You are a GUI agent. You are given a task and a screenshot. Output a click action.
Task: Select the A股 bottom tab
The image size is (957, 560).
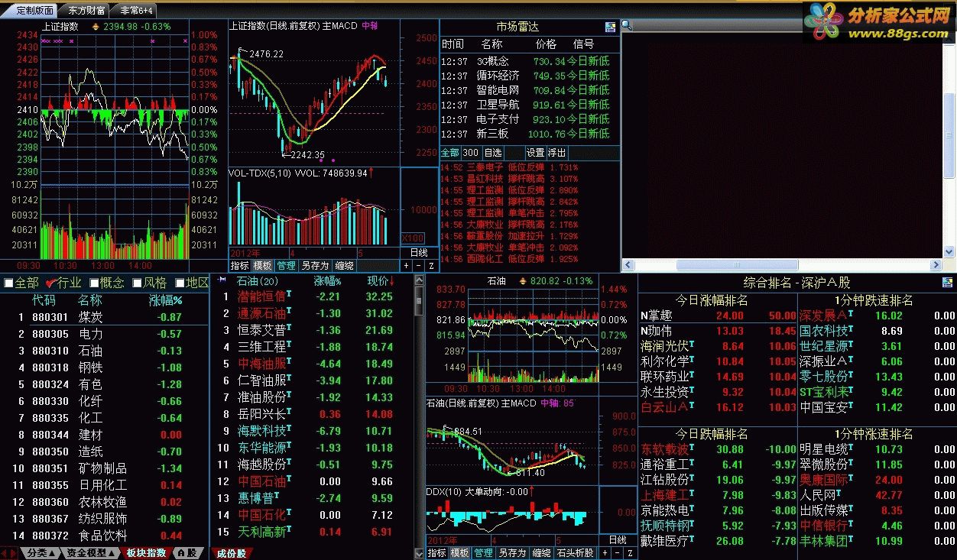click(187, 553)
